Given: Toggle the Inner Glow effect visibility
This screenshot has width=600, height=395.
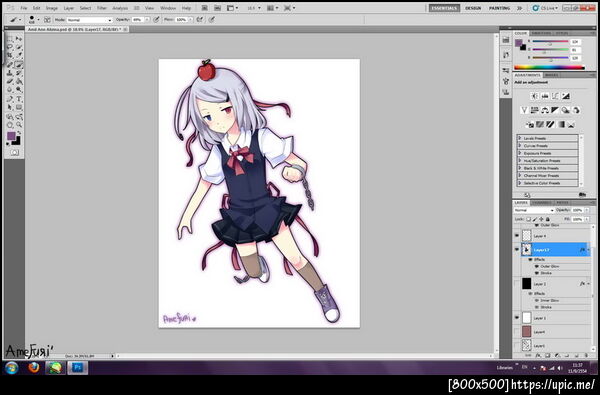Looking at the screenshot, I should coord(536,300).
